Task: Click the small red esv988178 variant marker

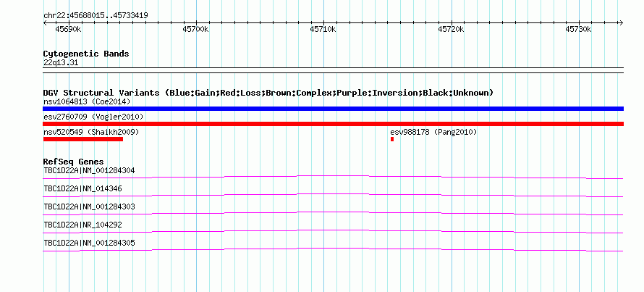Action: point(392,139)
